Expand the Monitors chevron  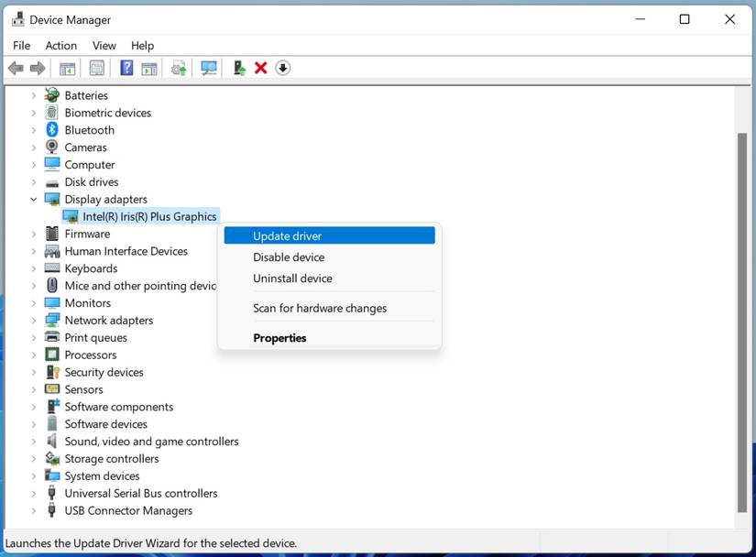pyautogui.click(x=33, y=303)
